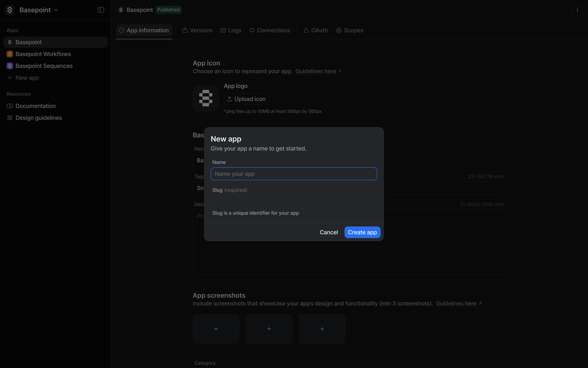
Task: Focus the Name your app field
Action: (x=294, y=174)
